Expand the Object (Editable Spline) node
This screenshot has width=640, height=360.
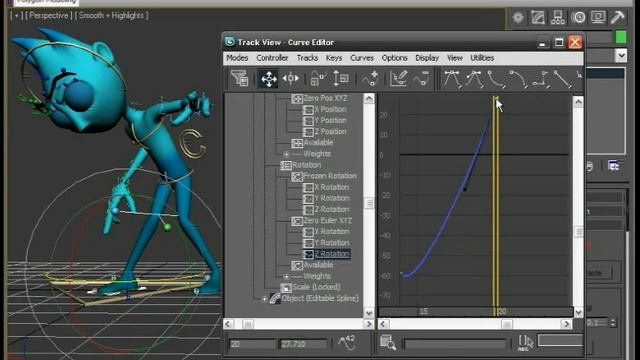(x=264, y=299)
